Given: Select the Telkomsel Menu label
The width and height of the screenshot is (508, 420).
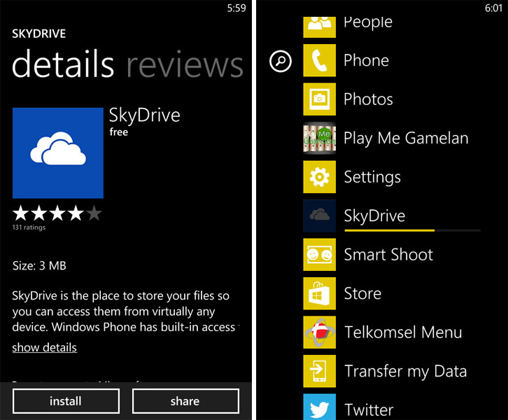Looking at the screenshot, I should 403,332.
